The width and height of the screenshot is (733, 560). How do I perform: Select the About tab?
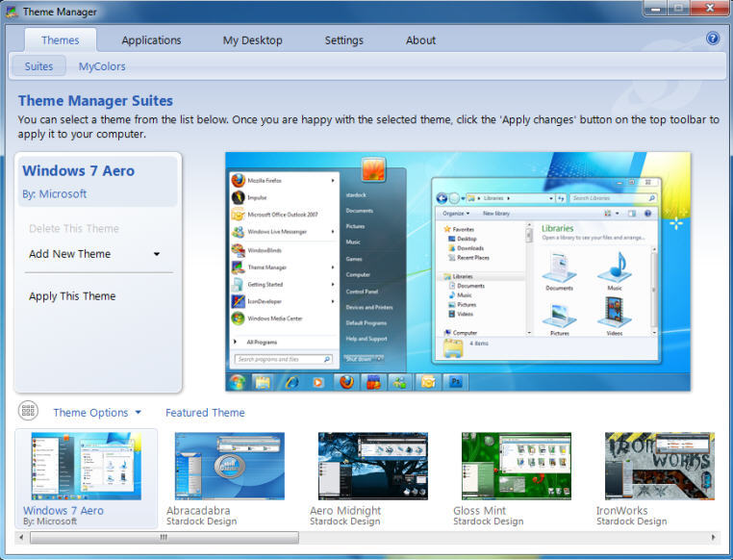420,40
